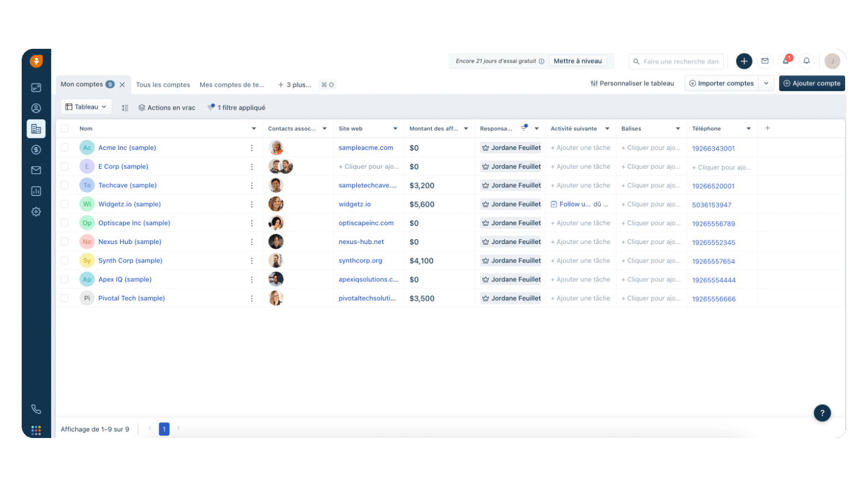The image size is (868, 488).
Task: Call phone number 19265556666
Action: click(714, 299)
